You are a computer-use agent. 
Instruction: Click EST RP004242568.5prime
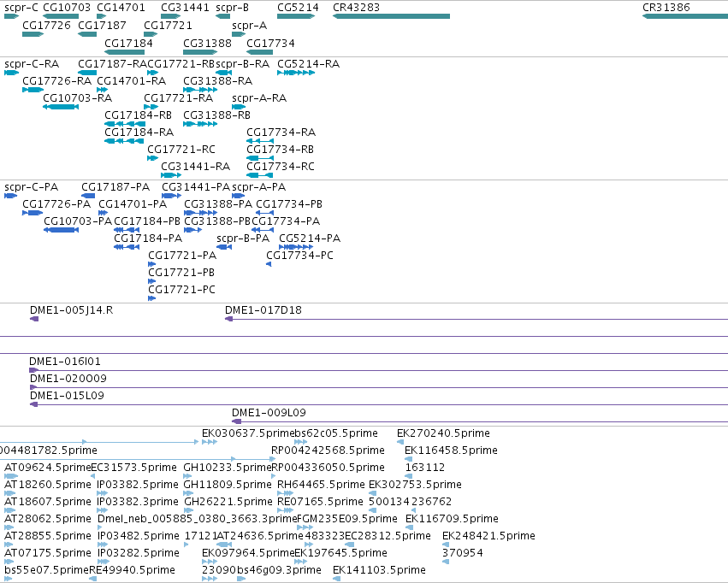[x=328, y=450]
